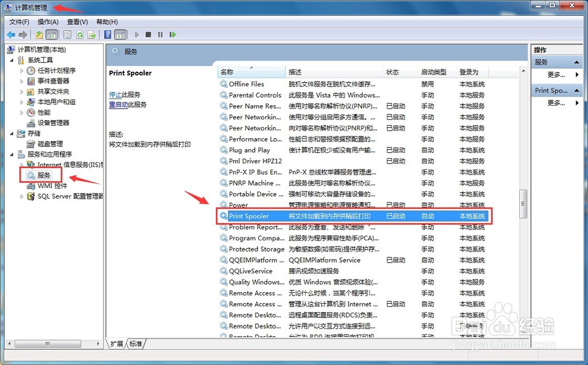Click the Forward arrow toolbar icon
The height and width of the screenshot is (365, 588).
pyautogui.click(x=23, y=35)
